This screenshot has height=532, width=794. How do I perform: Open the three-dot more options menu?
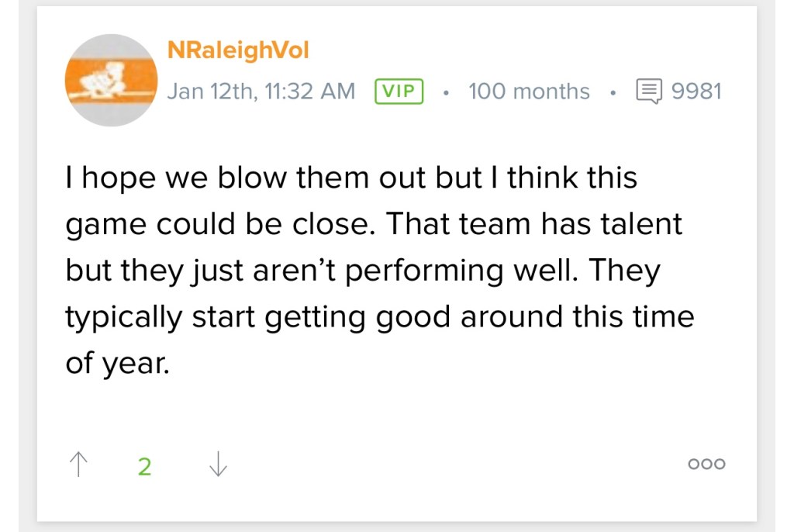(706, 465)
